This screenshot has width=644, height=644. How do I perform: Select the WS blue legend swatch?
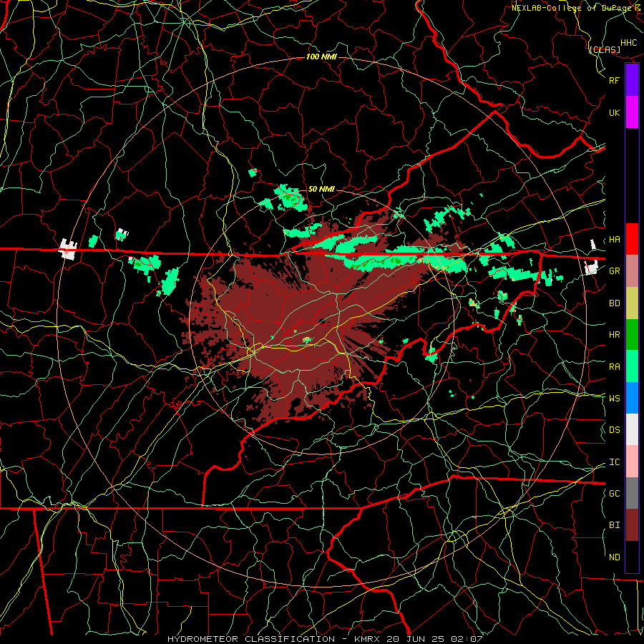[632, 398]
